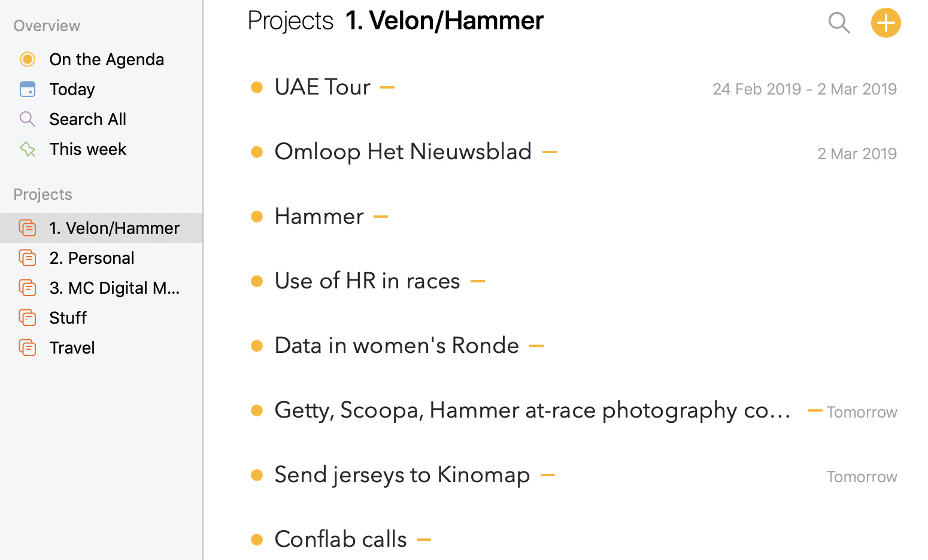Expand the Omloop Het Nieuwsblad note dash

tap(550, 152)
